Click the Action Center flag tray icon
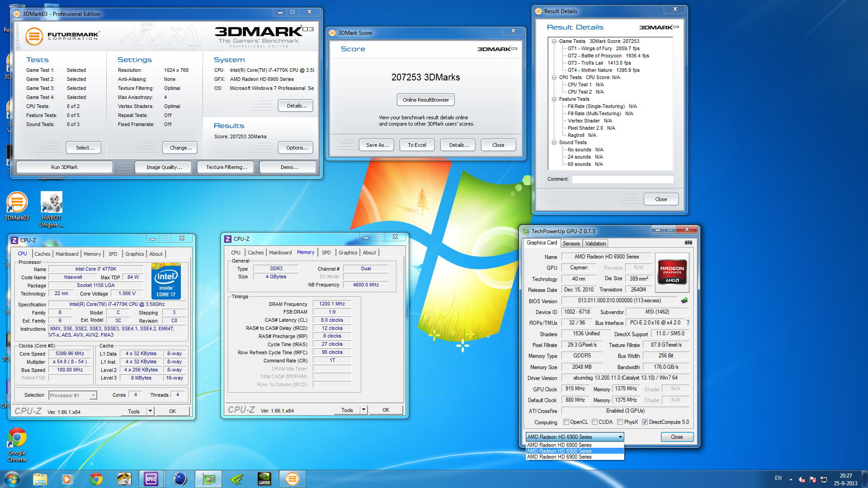This screenshot has width=868, height=488. point(813,479)
